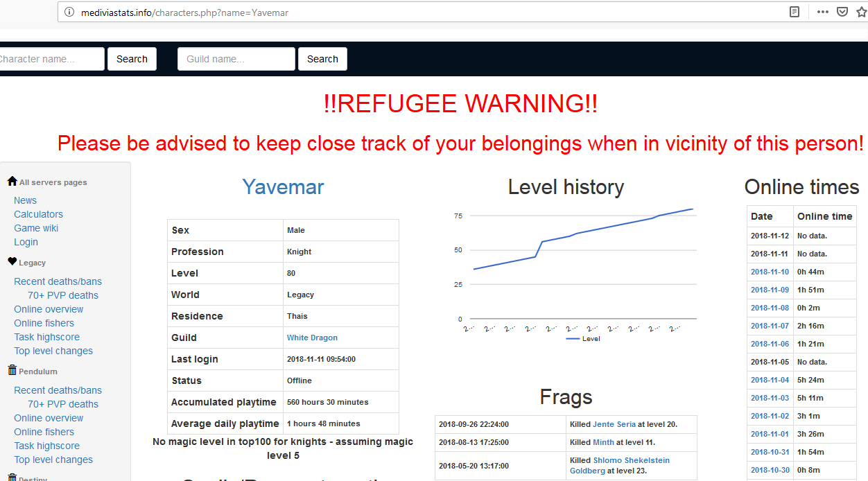Focus the Guild name search field
Image resolution: width=868 pixels, height=481 pixels.
click(236, 59)
